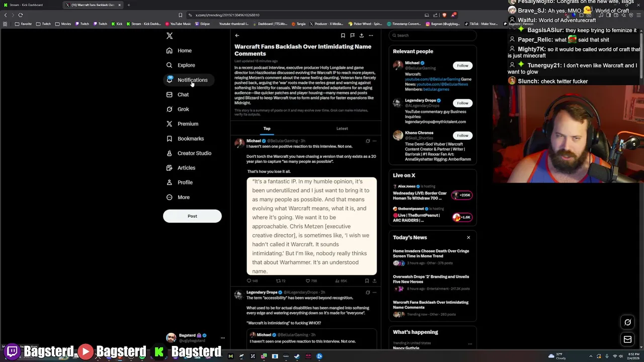The height and width of the screenshot is (362, 644).
Task: Open three-dot menu on Legendary Drops post
Action: click(x=374, y=292)
